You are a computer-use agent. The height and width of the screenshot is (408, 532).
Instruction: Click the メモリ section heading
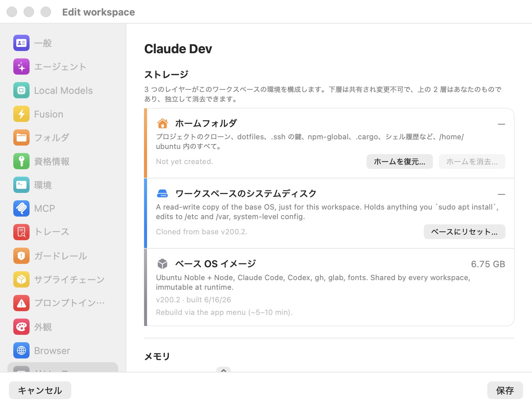pyautogui.click(x=157, y=356)
